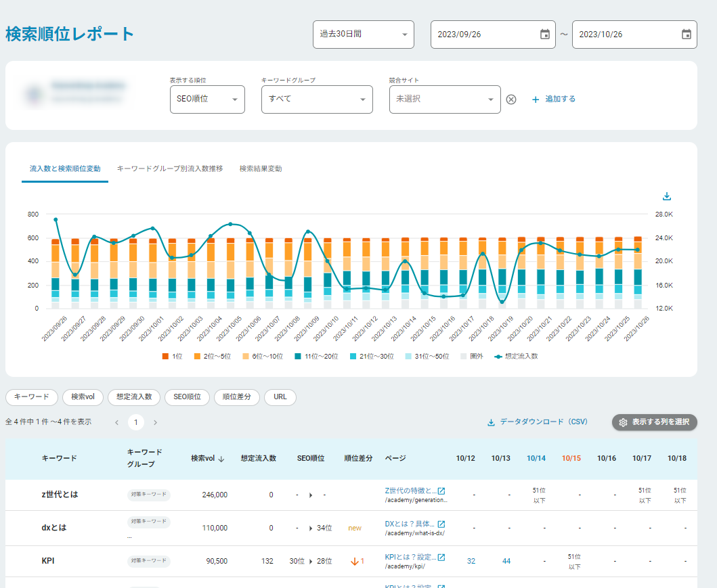Open the キーワードグループ dropdown
This screenshot has height=588, width=717.
click(316, 99)
